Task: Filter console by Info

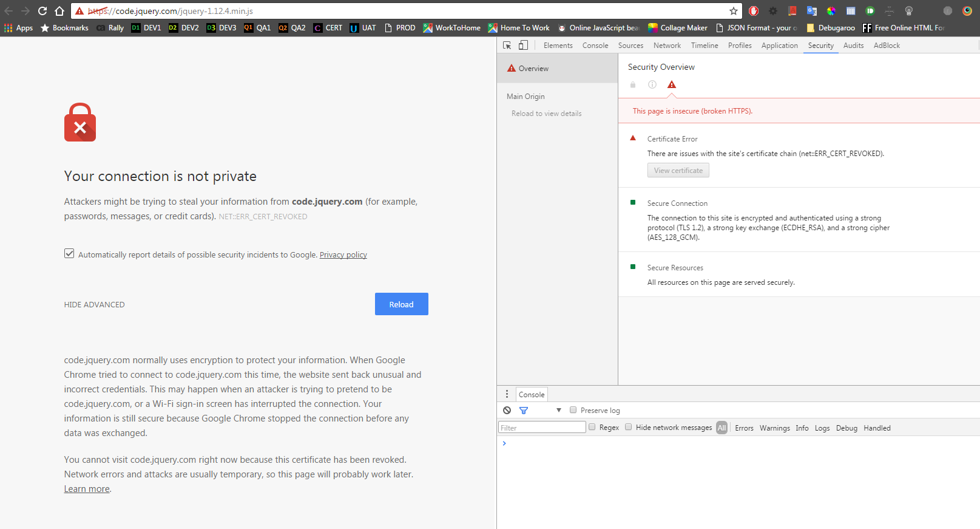Action: pyautogui.click(x=802, y=428)
